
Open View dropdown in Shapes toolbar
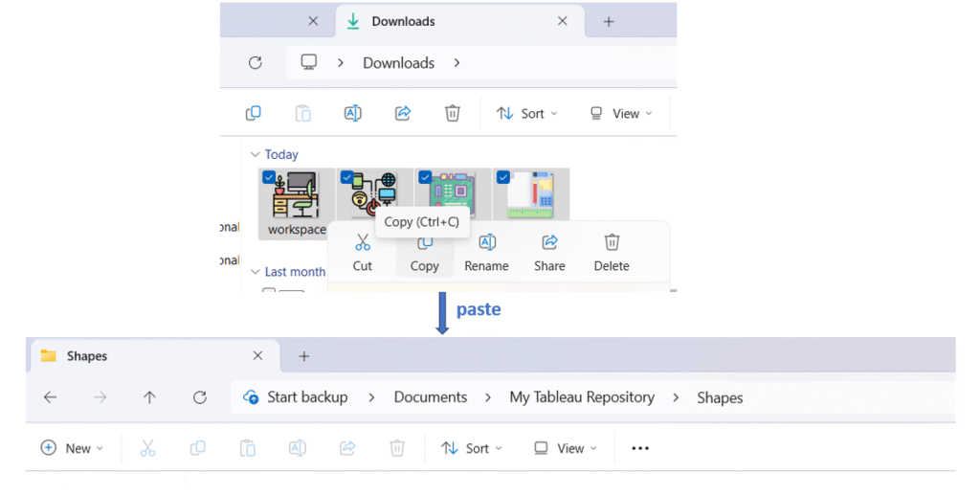click(566, 448)
